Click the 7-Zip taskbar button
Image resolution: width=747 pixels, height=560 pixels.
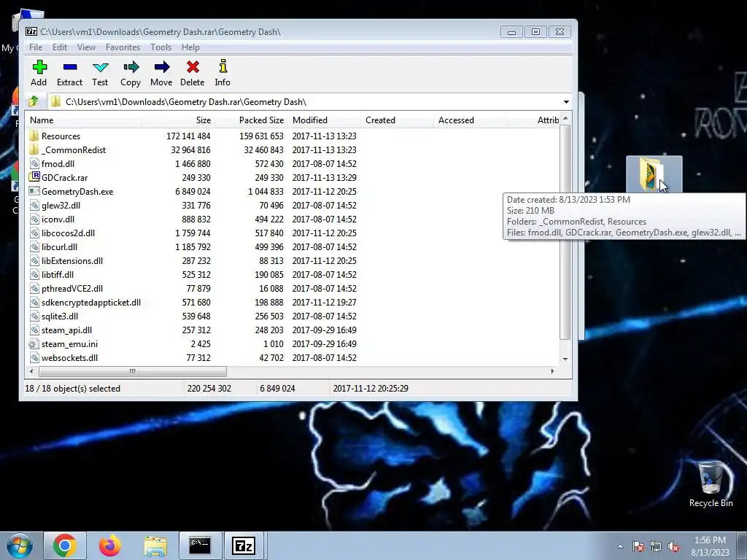click(x=244, y=545)
